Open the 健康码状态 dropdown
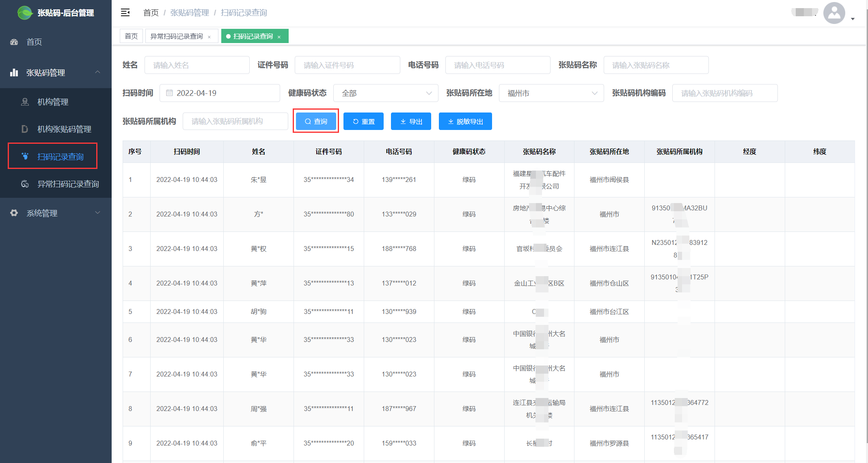The image size is (868, 463). [385, 93]
